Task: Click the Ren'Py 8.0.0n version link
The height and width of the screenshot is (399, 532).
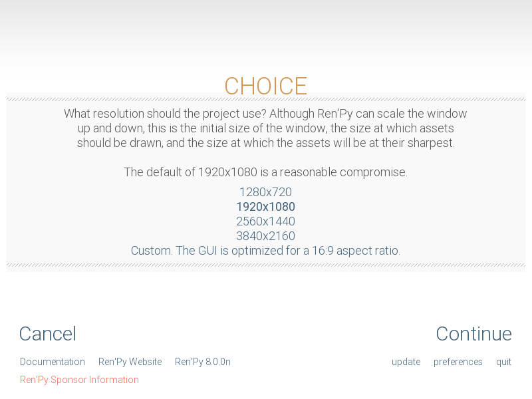Action: 203,362
